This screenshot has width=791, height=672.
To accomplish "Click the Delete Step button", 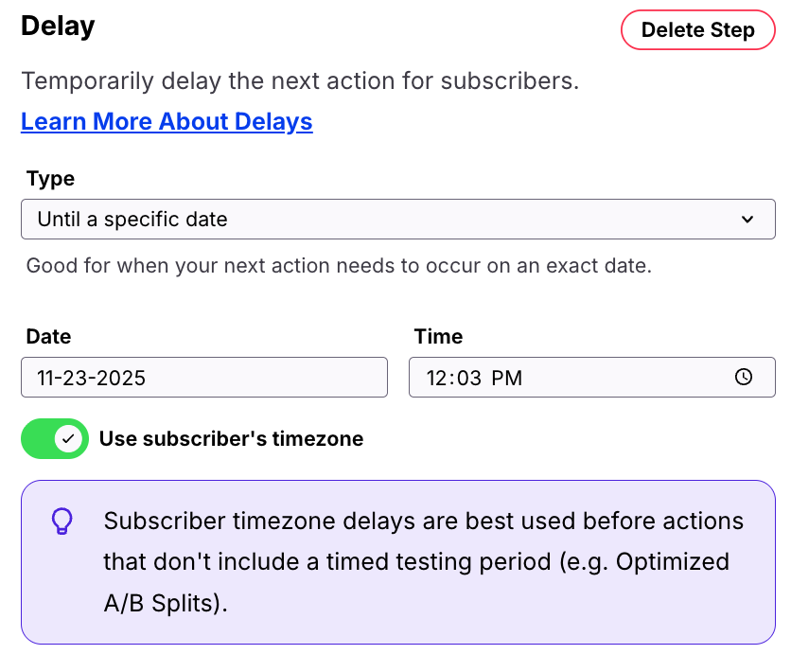I will point(697,29).
